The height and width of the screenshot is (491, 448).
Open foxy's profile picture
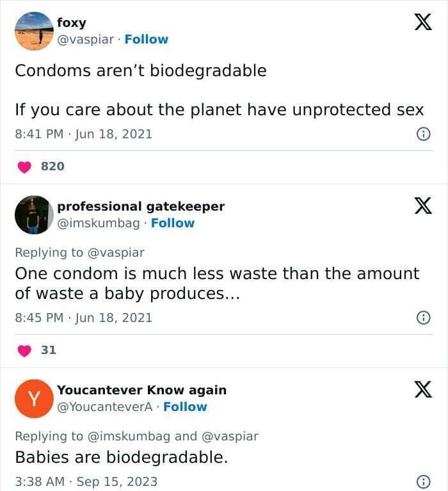click(34, 31)
